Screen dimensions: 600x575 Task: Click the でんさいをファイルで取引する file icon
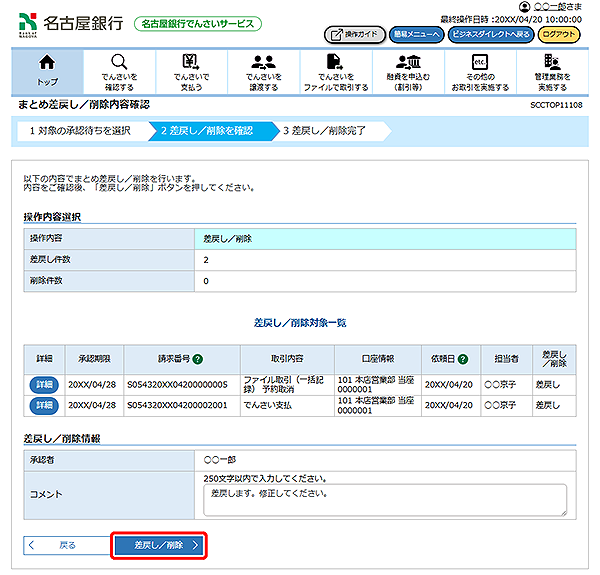(x=335, y=62)
